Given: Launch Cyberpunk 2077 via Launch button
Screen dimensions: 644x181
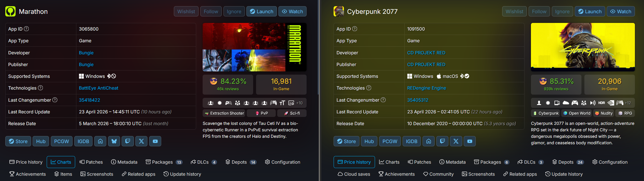Looking at the screenshot, I should [x=590, y=11].
